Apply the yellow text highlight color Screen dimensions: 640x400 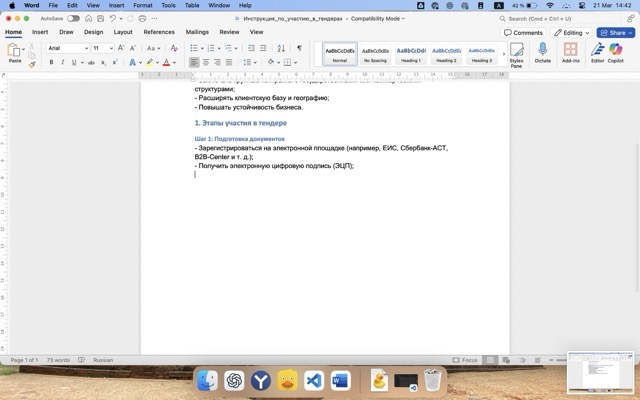click(149, 62)
